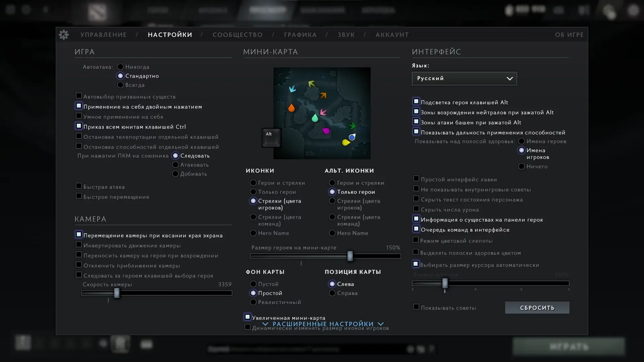Click the Скорость камеры slider handle
The width and height of the screenshot is (644, 362).
pyautogui.click(x=117, y=293)
